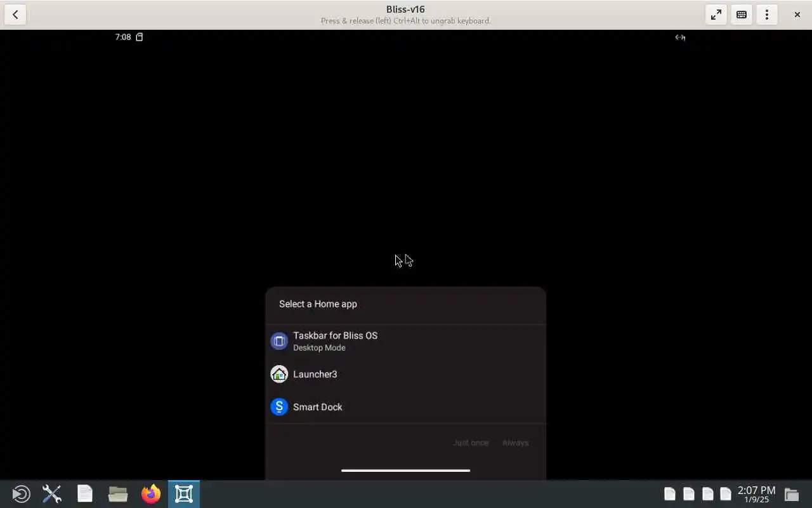Screen dimensions: 812x508
Task: Click the Smart Dock blue S icon
Action: tap(279, 407)
